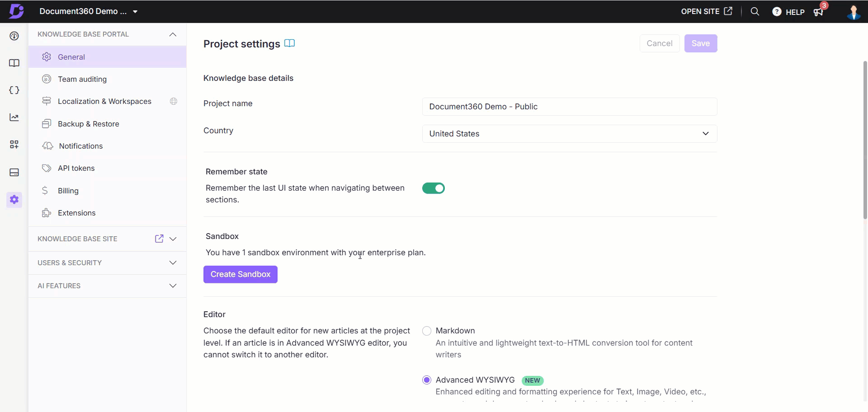Select the settings gear icon in left rail
This screenshot has width=868, height=412.
click(14, 200)
